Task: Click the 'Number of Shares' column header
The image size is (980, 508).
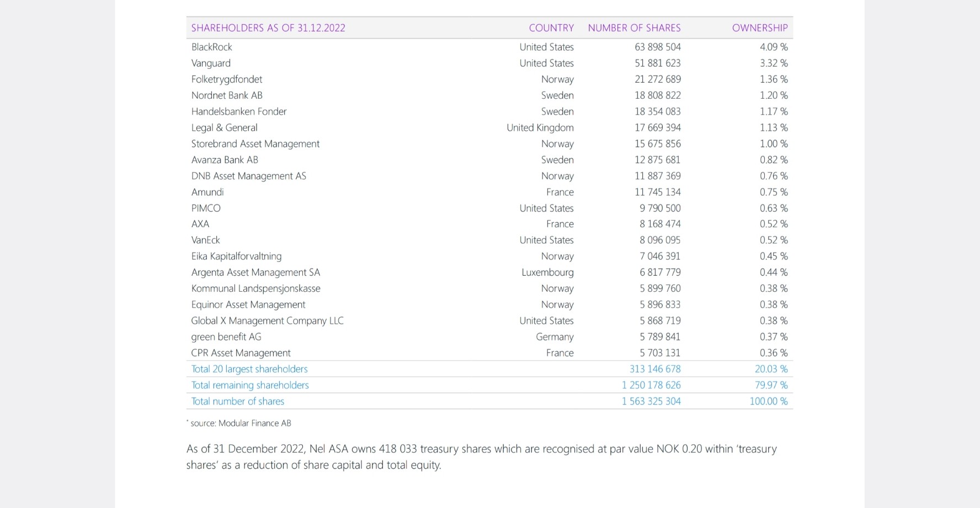Action: (x=634, y=28)
